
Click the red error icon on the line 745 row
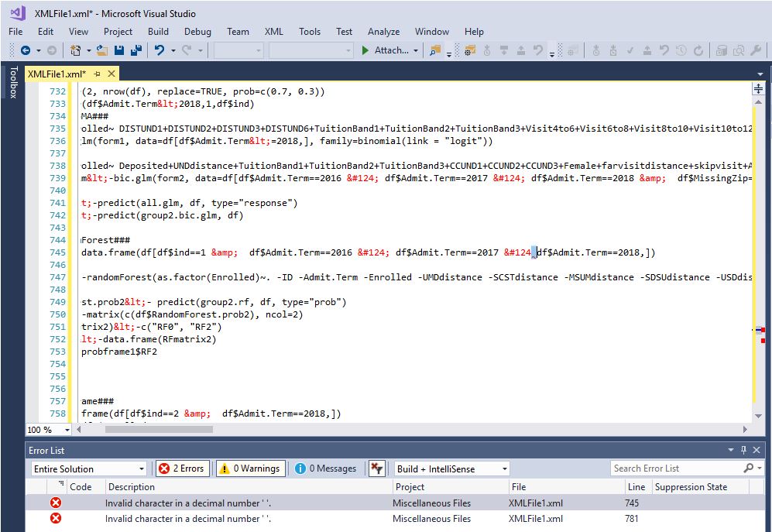56,503
